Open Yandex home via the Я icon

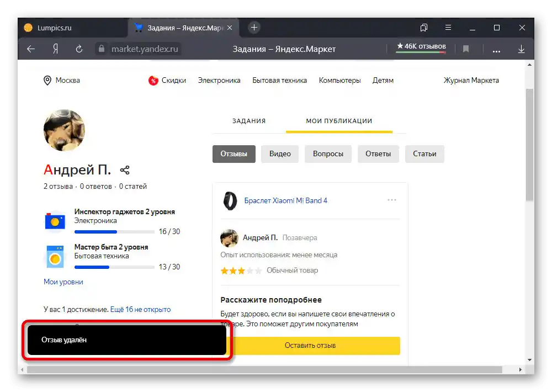click(55, 49)
